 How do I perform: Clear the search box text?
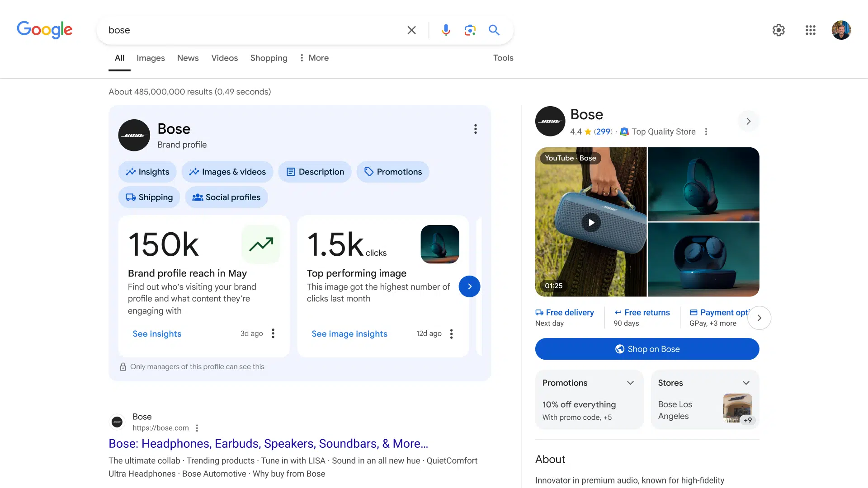click(411, 30)
